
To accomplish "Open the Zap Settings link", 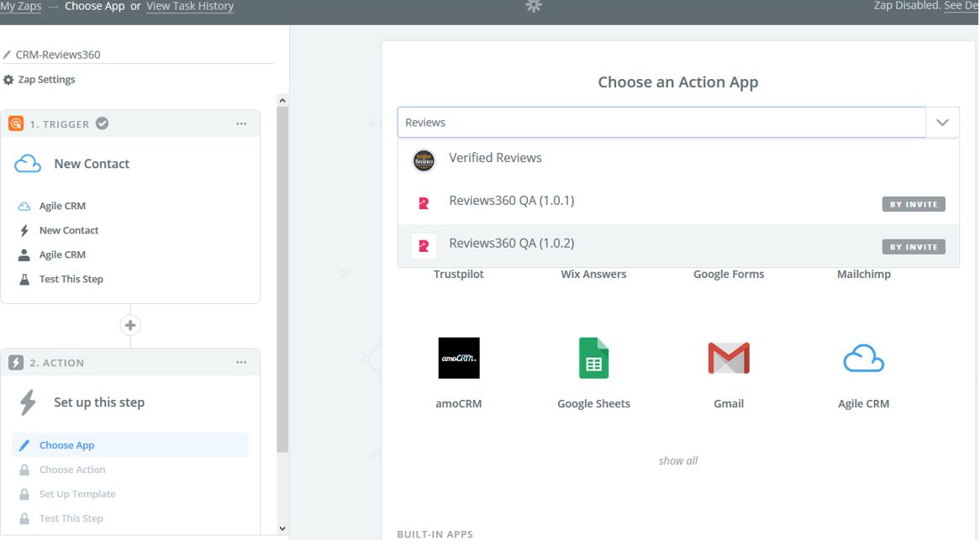I will (46, 79).
